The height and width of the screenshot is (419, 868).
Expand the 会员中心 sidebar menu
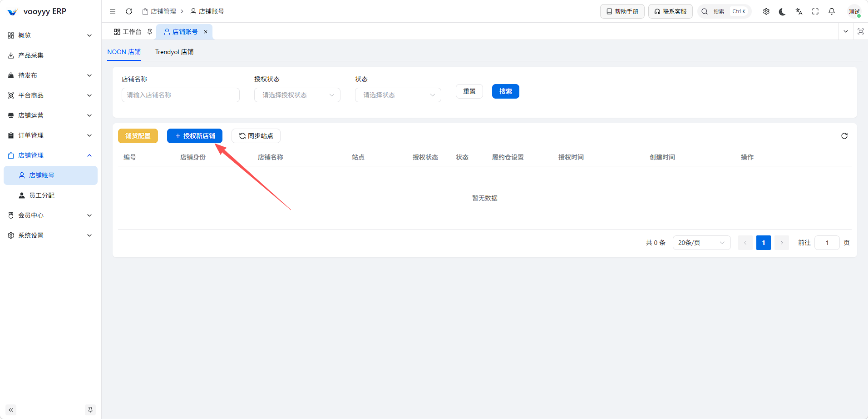[50, 215]
